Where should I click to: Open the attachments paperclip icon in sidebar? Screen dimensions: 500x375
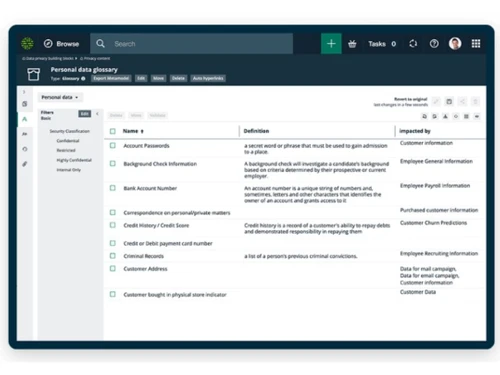(25, 164)
